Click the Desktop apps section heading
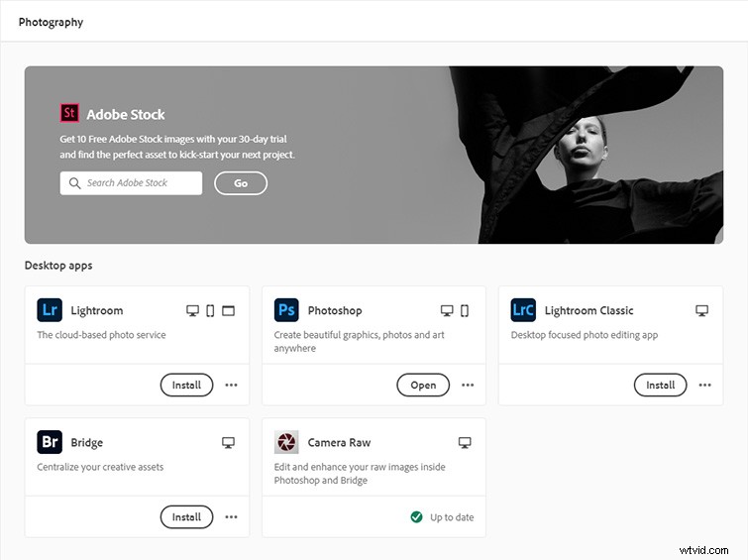This screenshot has width=748, height=560. click(x=58, y=266)
